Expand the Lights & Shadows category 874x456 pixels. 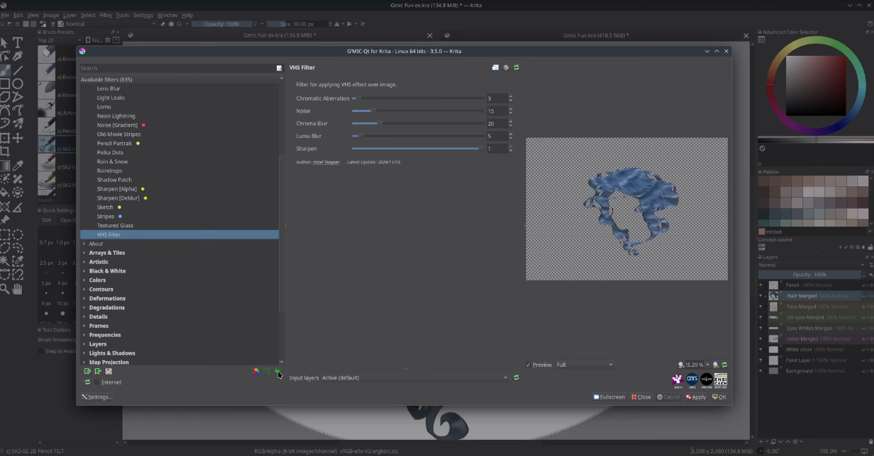pyautogui.click(x=85, y=353)
